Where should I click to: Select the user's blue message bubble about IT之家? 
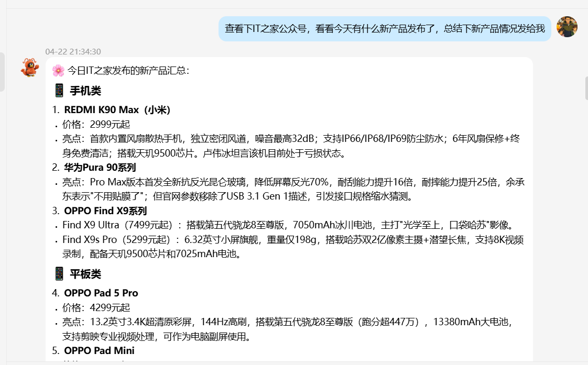385,28
